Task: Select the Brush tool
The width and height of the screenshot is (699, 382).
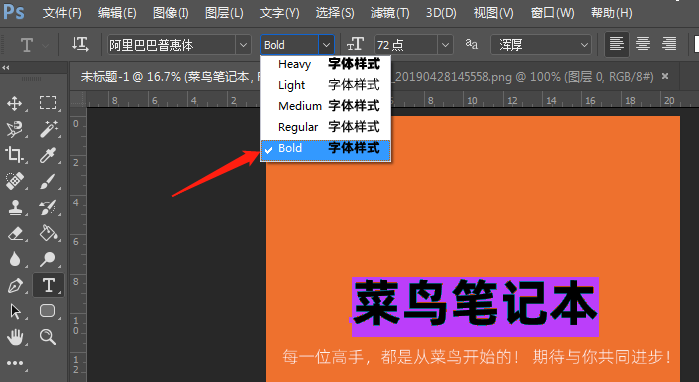Action: pyautogui.click(x=48, y=181)
